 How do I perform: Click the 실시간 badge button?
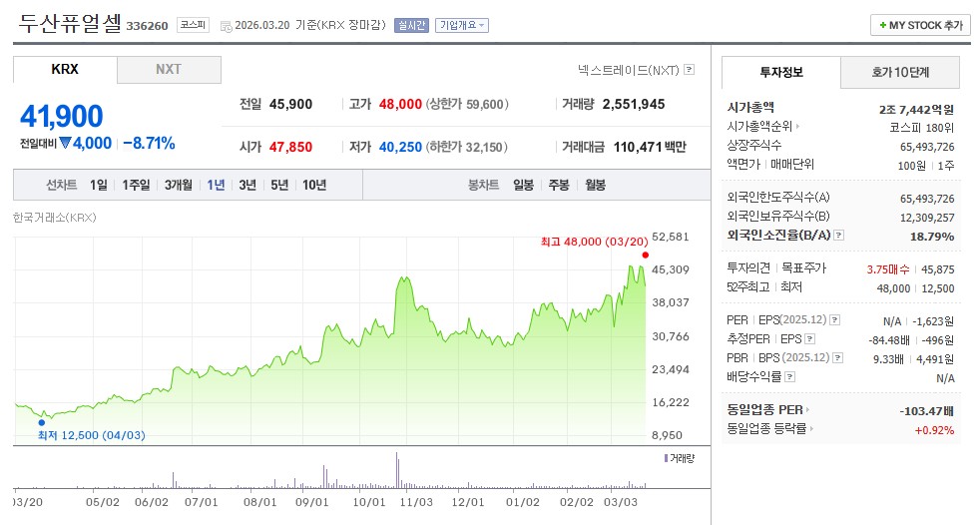click(411, 26)
